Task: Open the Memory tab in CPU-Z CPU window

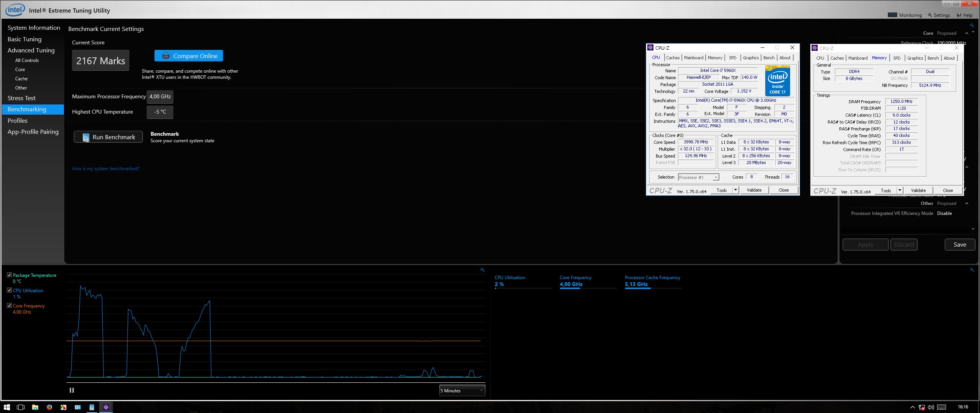Action: pyautogui.click(x=715, y=58)
